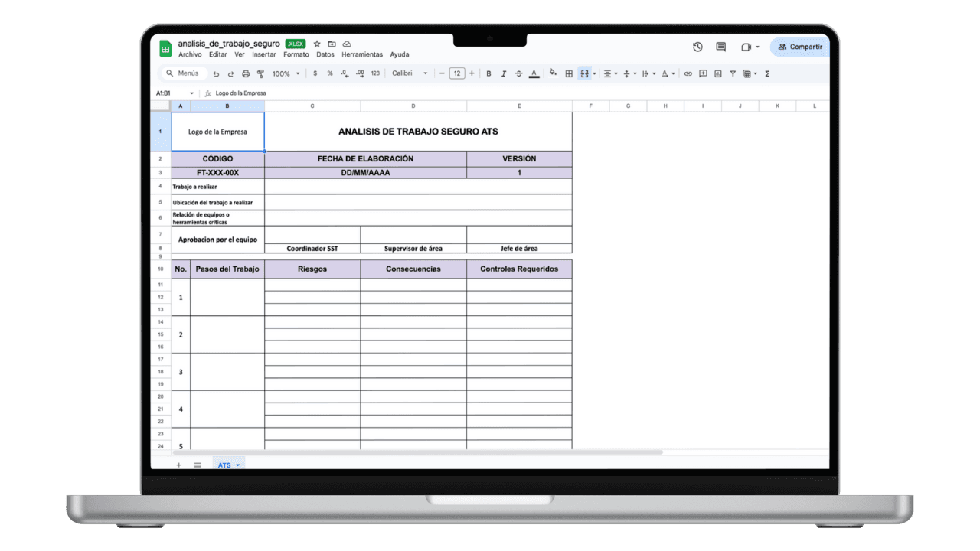Viewport: 980px width, 551px height.
Task: Open the Formato menu
Action: (296, 54)
